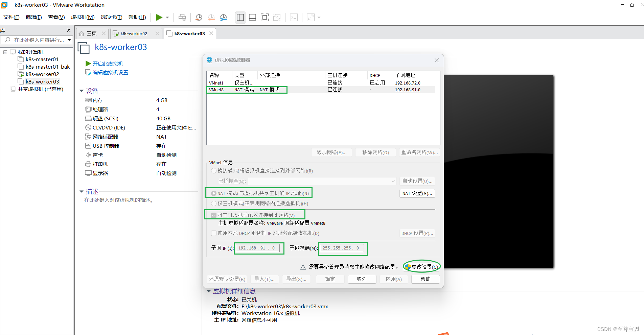Open the 已桥接至 dropdown
This screenshot has width=644, height=335.
tap(322, 181)
